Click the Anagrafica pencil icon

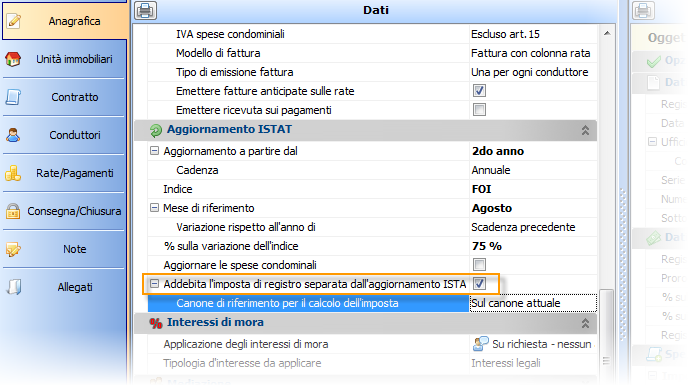[x=14, y=21]
